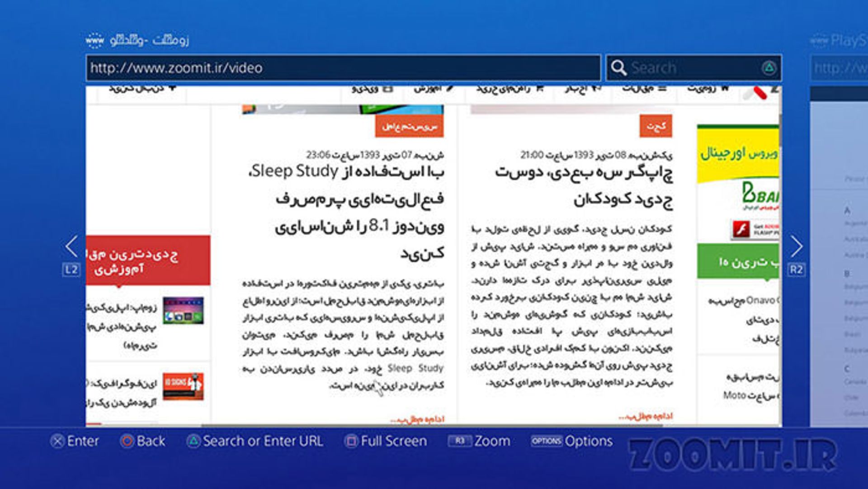Click the triangle icon beside Search or Enter URL
Screen dimensions: 868x489
(x=193, y=441)
